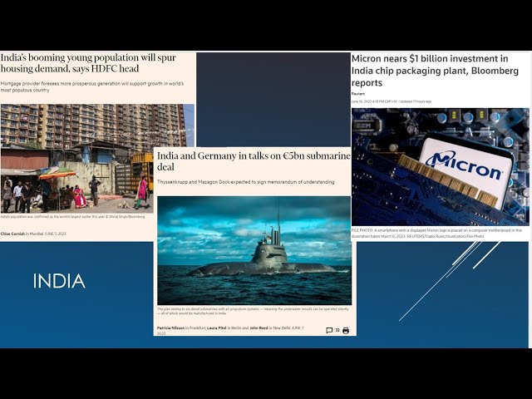Click author name John Reed
The image size is (532, 399).
click(259, 328)
